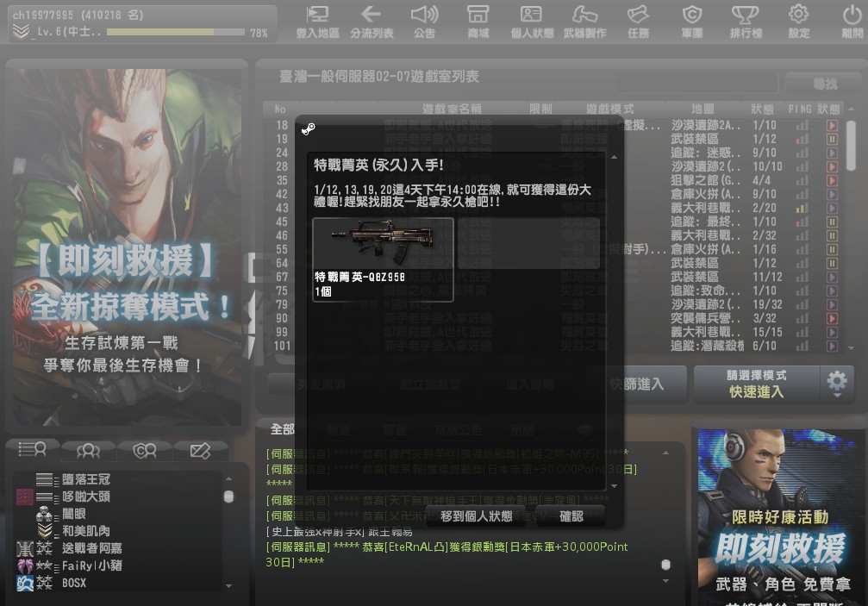Click the room list scroll down arrow
The height and width of the screenshot is (606, 868).
[x=852, y=348]
